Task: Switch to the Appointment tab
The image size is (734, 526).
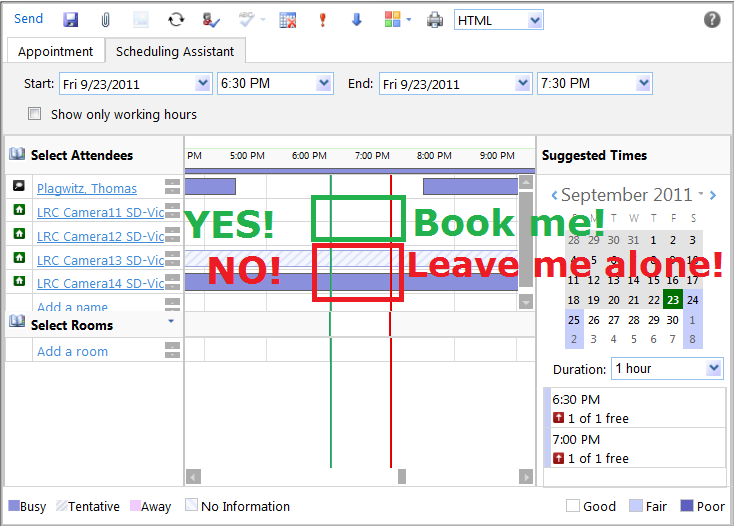Action: point(55,51)
